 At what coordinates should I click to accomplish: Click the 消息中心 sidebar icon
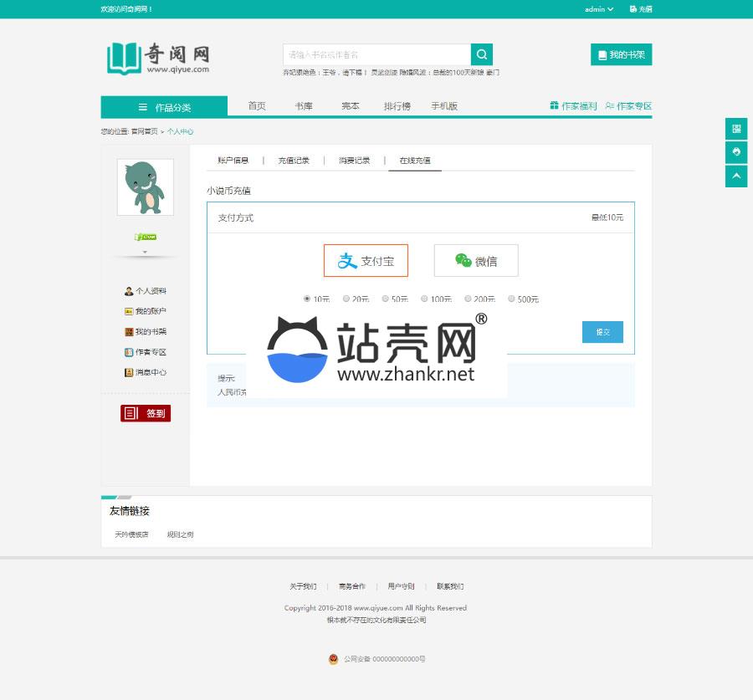(x=129, y=372)
